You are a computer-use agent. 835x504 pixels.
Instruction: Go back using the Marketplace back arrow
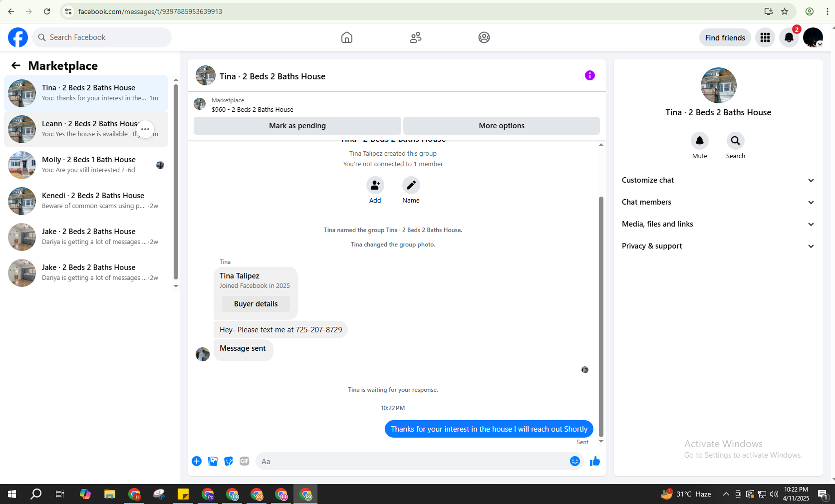(16, 65)
